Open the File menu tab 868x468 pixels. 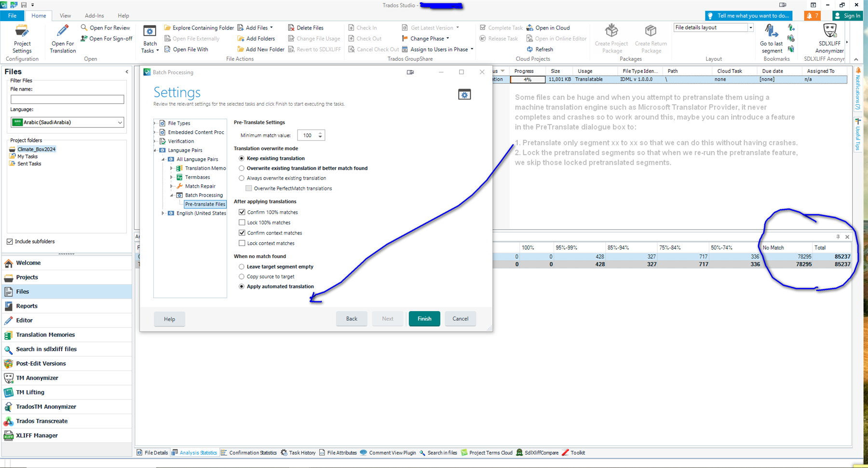click(x=13, y=16)
